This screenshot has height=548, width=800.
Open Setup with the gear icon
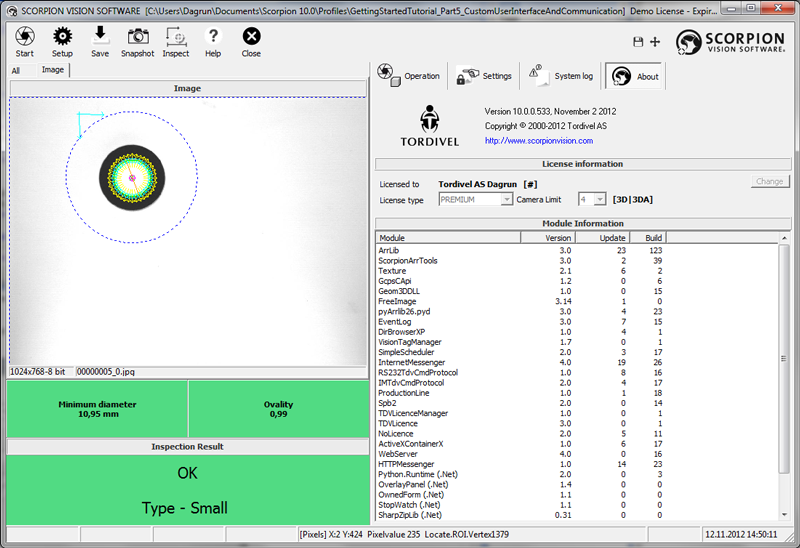click(62, 41)
